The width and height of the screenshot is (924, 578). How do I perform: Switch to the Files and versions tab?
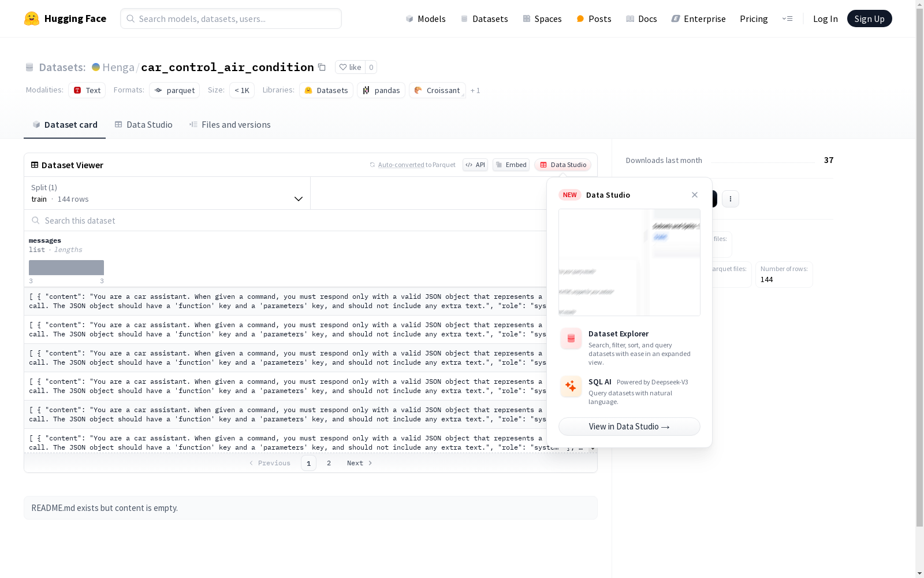click(x=230, y=125)
